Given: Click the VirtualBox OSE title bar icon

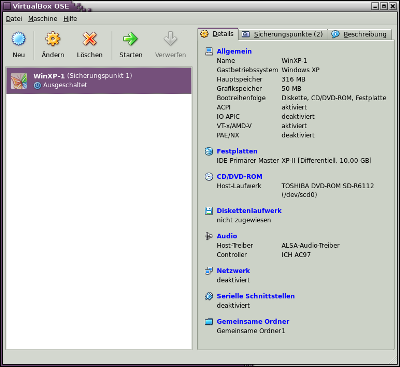Looking at the screenshot, I should coord(6,6).
